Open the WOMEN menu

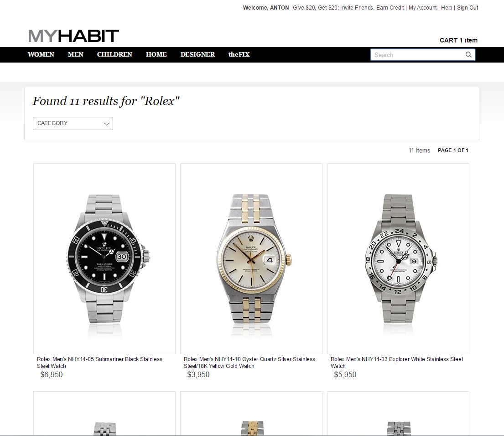coord(41,54)
